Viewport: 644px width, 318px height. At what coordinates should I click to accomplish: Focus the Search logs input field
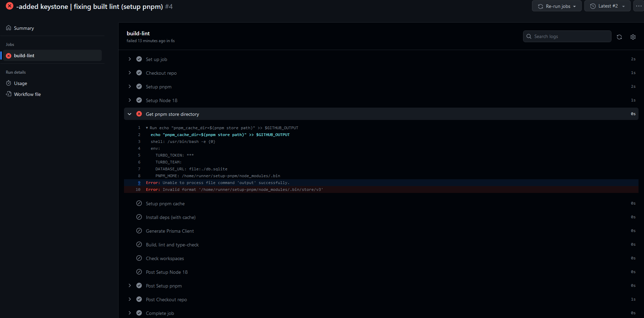coord(567,36)
